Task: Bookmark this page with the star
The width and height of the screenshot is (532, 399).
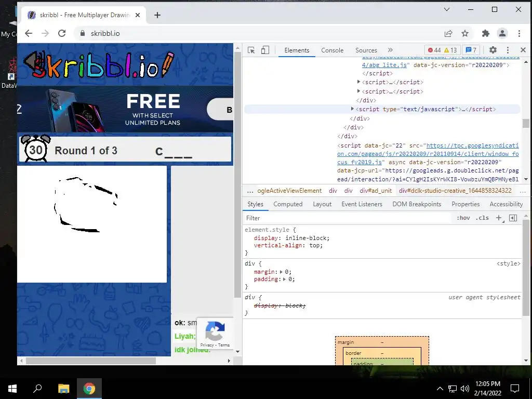Action: [x=465, y=33]
